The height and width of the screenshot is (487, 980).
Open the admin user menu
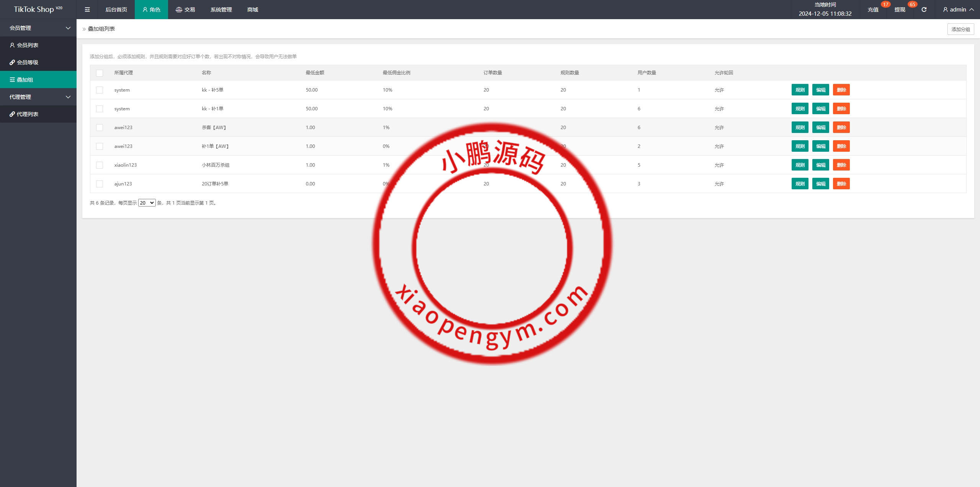pyautogui.click(x=958, y=10)
